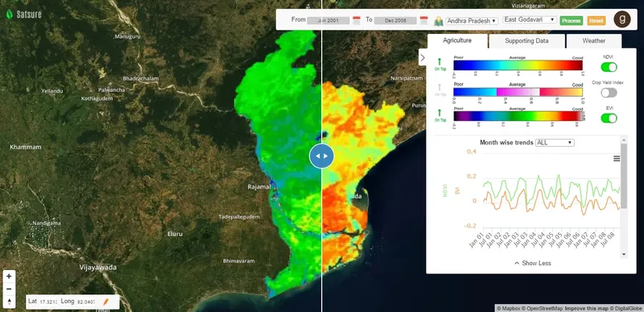Screen dimensions: 644x312
Task: Click the chart scrollbar up arrow
Action: 624,140
